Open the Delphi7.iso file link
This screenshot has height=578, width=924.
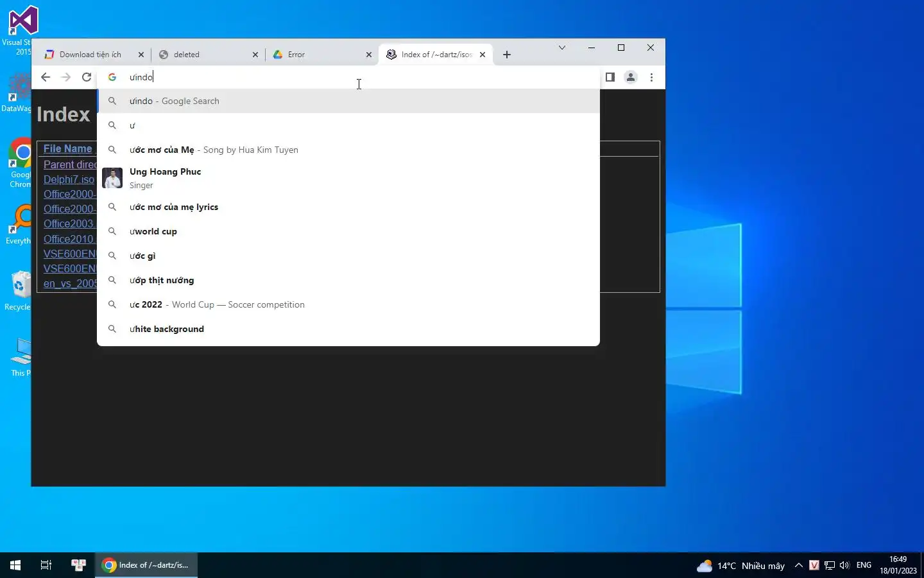tap(69, 179)
